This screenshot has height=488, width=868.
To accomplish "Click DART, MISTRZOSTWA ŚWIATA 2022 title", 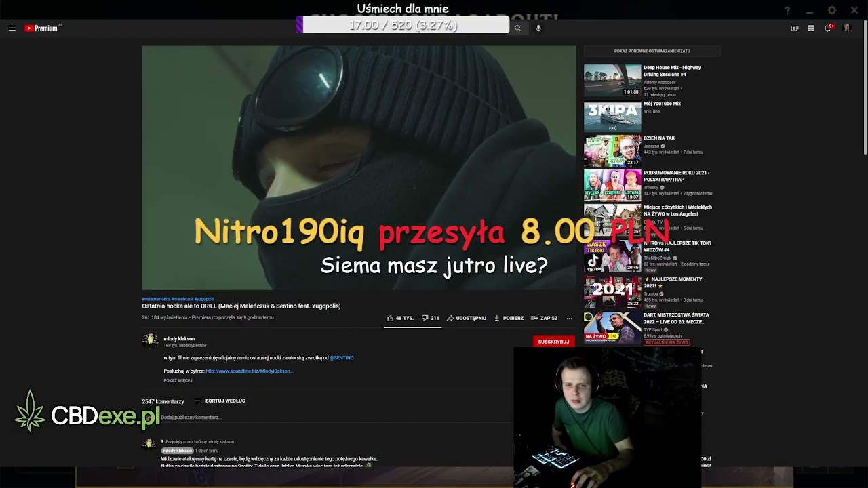I will pos(676,319).
